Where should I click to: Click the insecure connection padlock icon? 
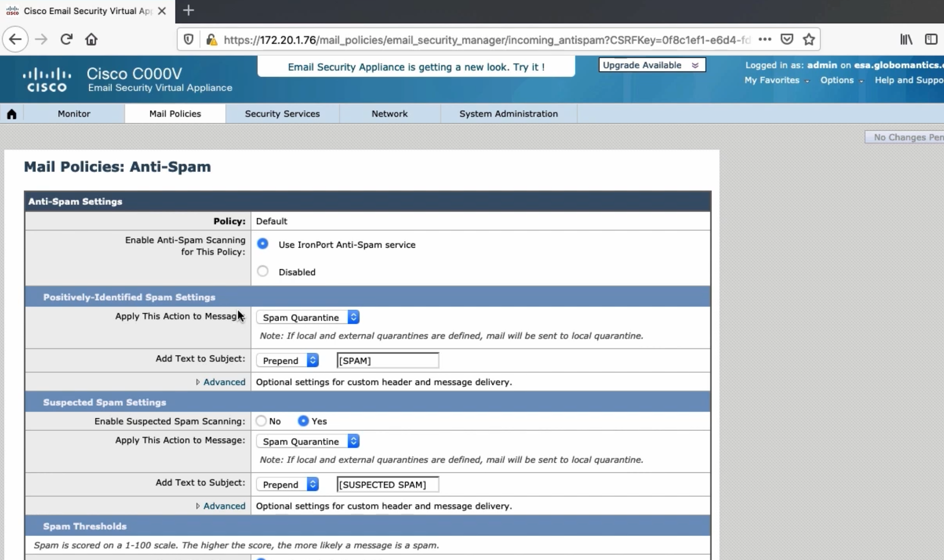211,40
